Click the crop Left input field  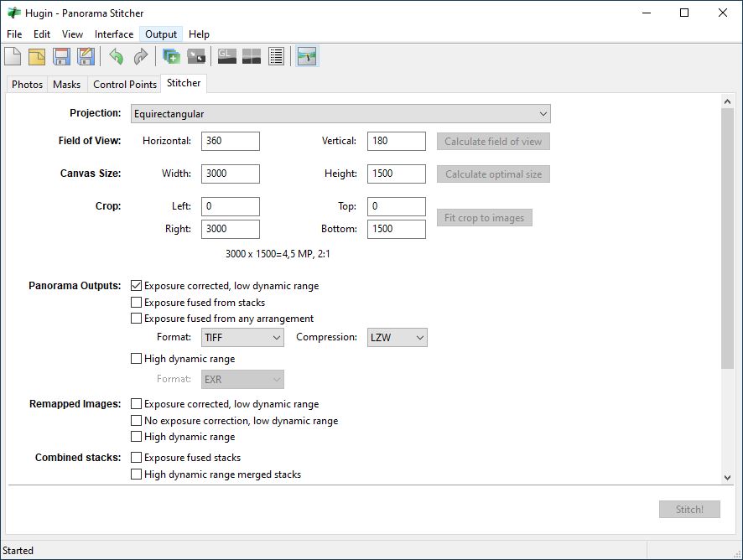point(231,206)
